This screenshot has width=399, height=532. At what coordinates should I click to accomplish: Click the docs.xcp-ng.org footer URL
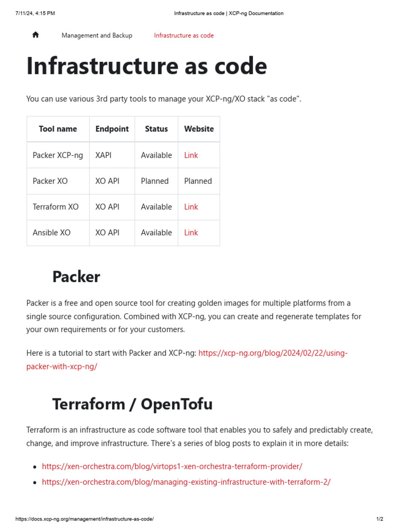(84, 519)
